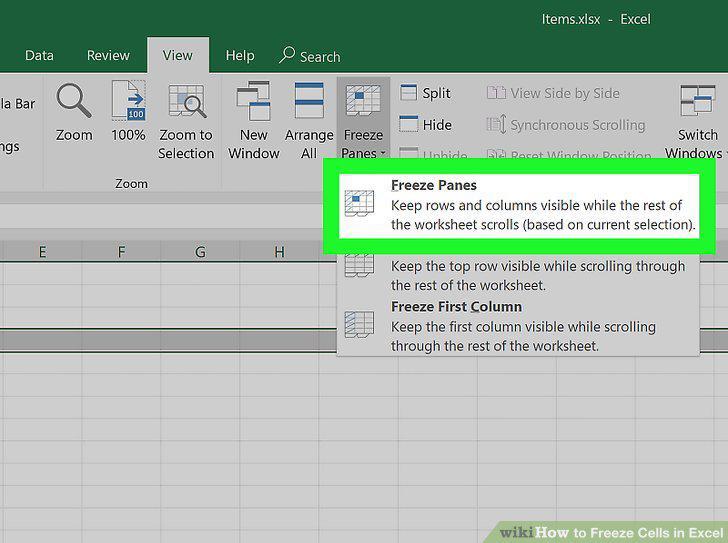Click the Hide window icon

click(x=408, y=124)
